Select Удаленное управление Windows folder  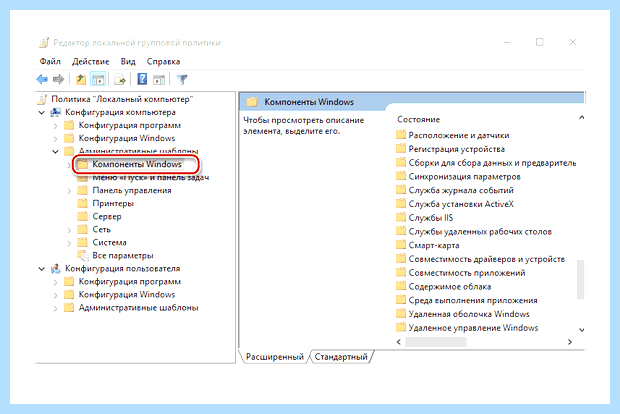473,328
